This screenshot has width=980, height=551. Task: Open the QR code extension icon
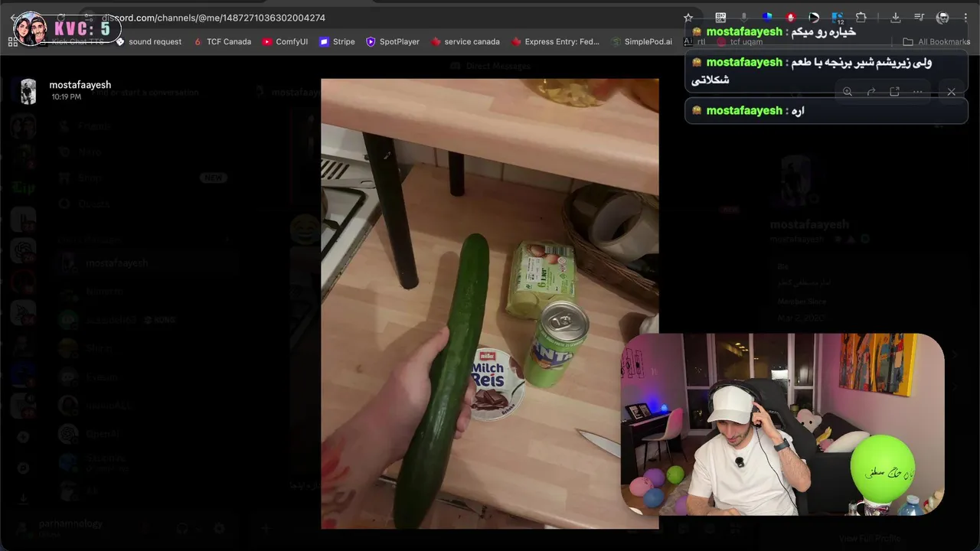(x=720, y=18)
